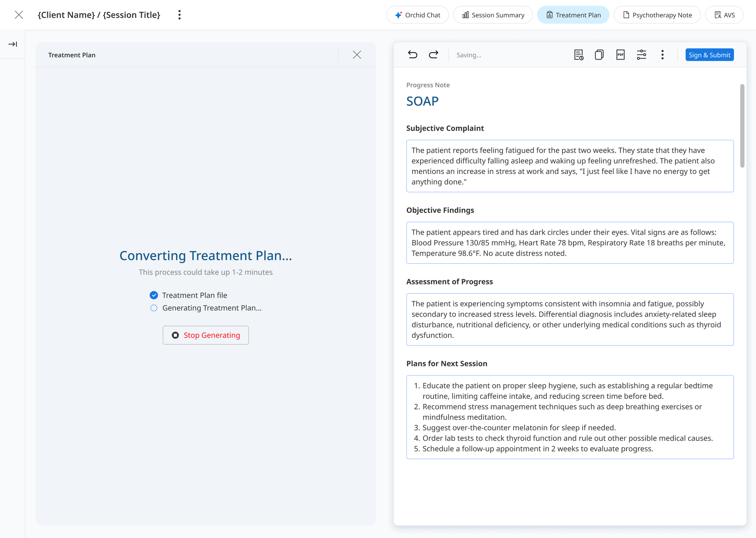Viewport: 756px width, 538px height.
Task: Click the undo arrow icon
Action: pyautogui.click(x=412, y=55)
